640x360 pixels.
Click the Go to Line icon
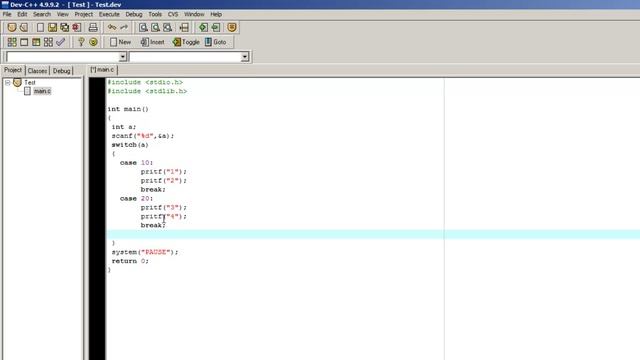pyautogui.click(x=184, y=27)
